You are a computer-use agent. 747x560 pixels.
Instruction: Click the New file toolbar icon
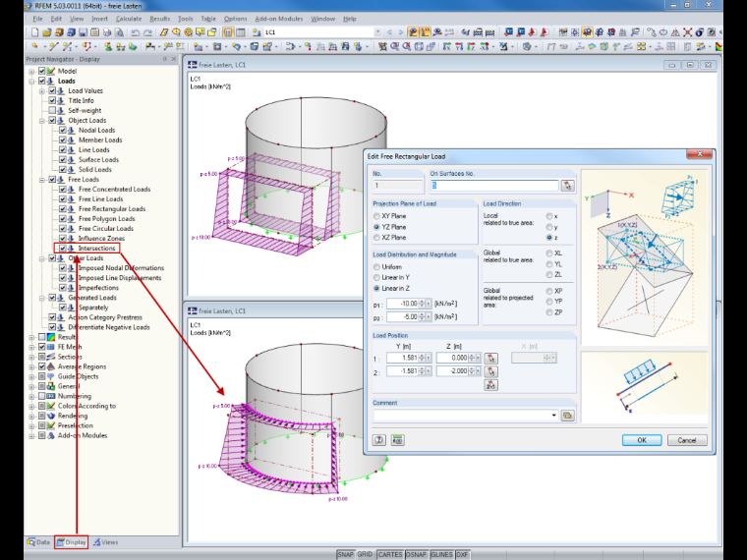click(34, 32)
